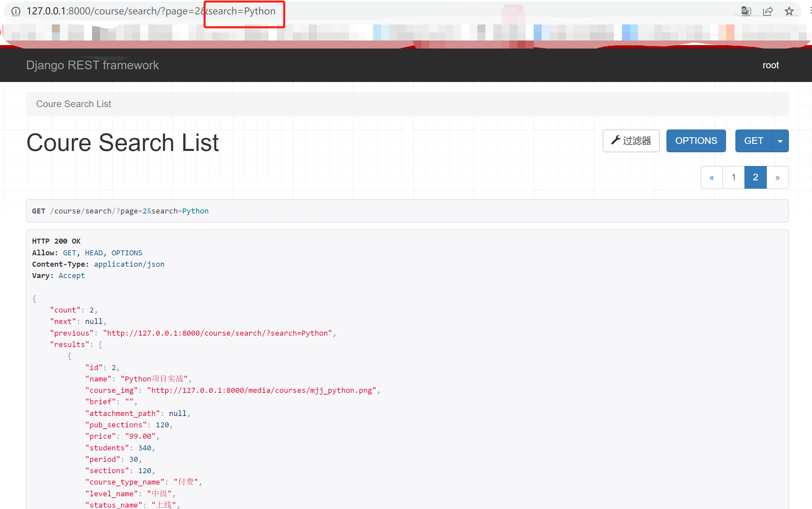The height and width of the screenshot is (509, 812).
Task: Click the Django REST framework brand link
Action: click(92, 65)
